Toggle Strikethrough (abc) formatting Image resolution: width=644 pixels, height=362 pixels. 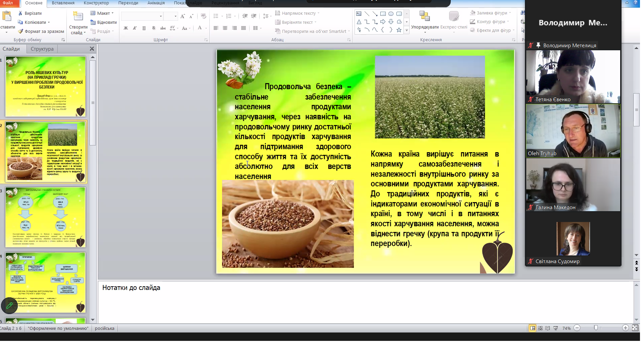click(163, 28)
